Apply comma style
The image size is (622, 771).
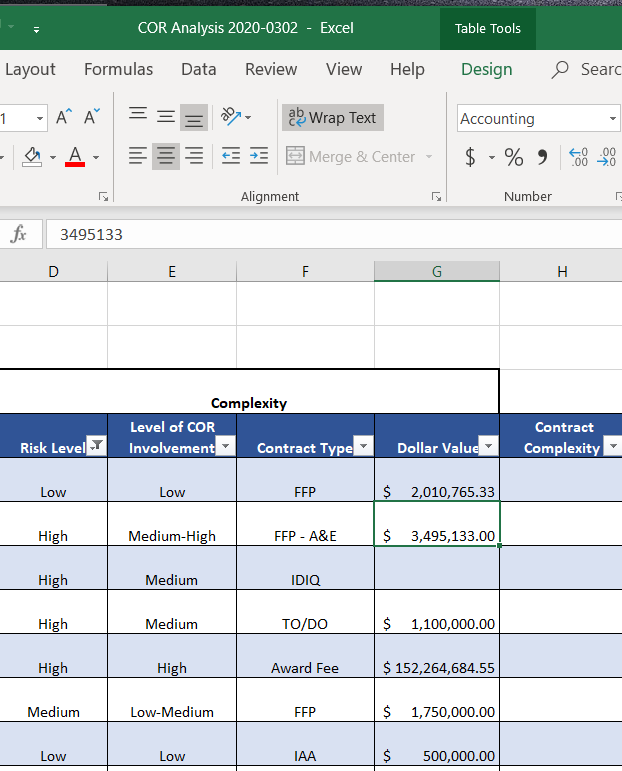[542, 157]
